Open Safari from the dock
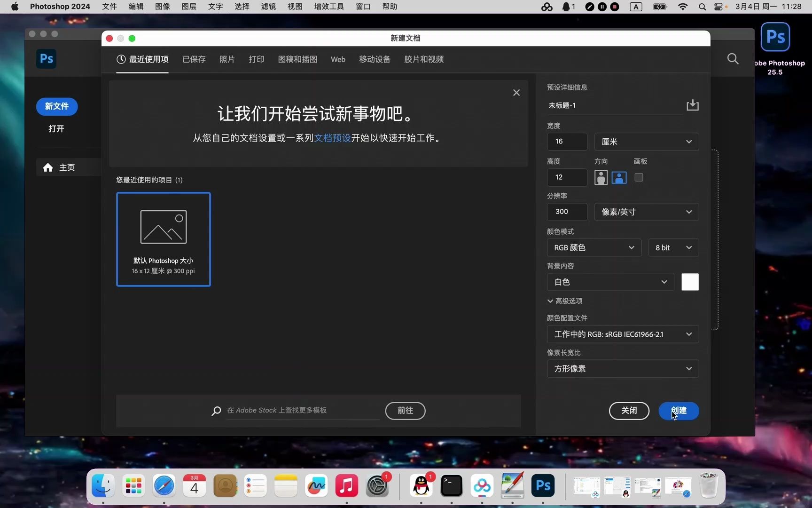The height and width of the screenshot is (508, 812). [164, 485]
